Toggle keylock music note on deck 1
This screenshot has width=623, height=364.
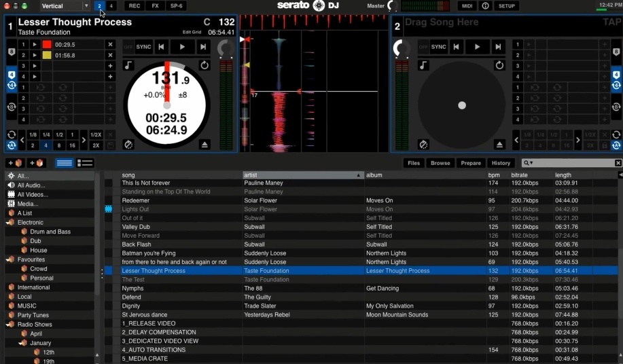pyautogui.click(x=128, y=65)
